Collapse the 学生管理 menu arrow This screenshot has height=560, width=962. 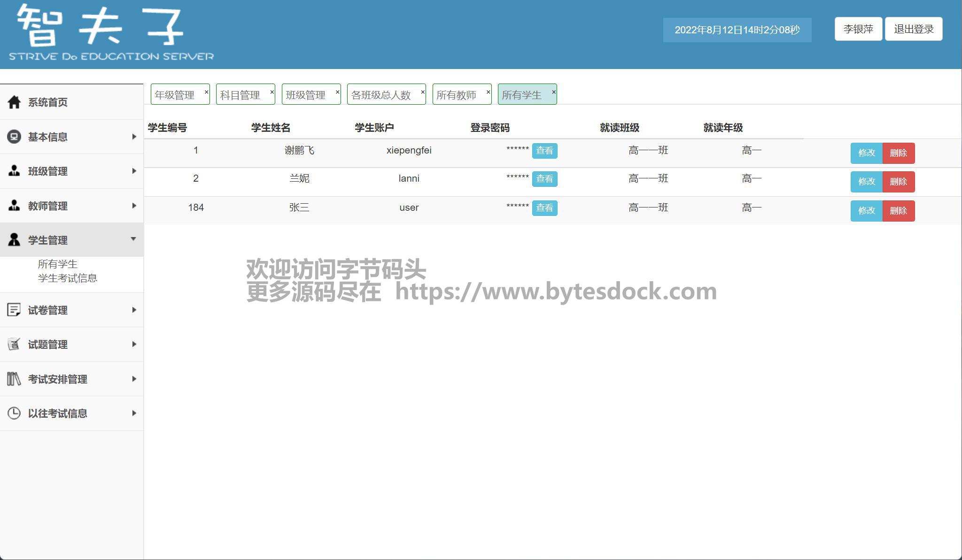(133, 239)
